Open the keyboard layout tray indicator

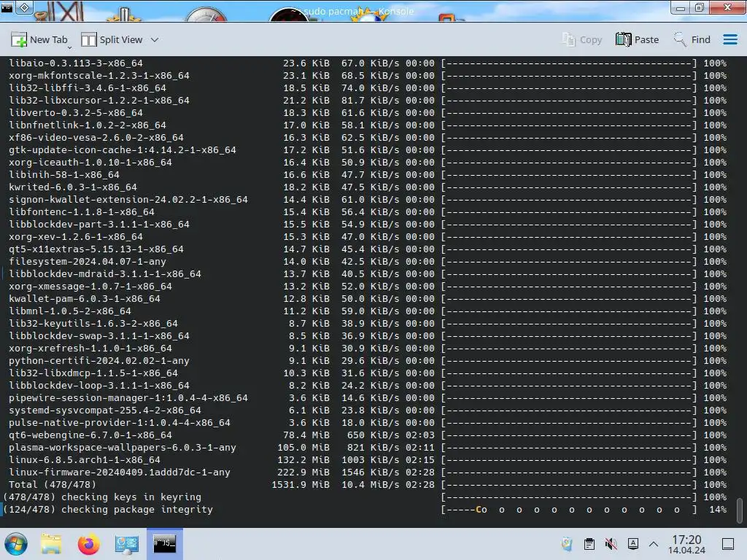(x=632, y=544)
